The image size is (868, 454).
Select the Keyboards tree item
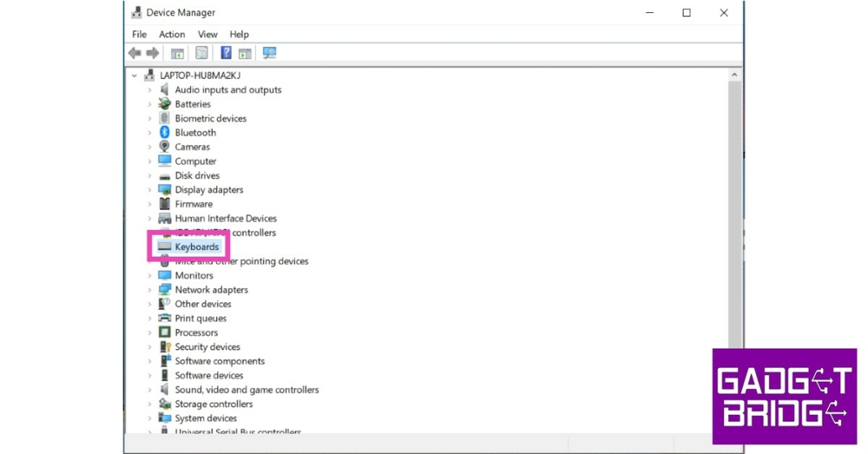pos(197,247)
